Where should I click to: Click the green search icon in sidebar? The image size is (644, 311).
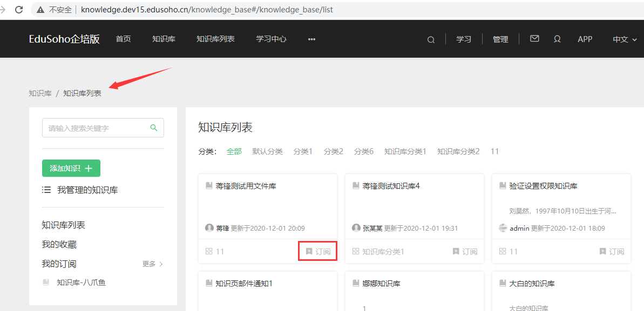point(154,128)
